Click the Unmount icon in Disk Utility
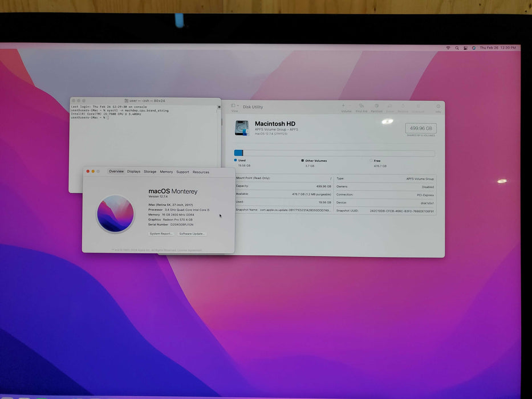This screenshot has height=399, width=532. coord(418,106)
